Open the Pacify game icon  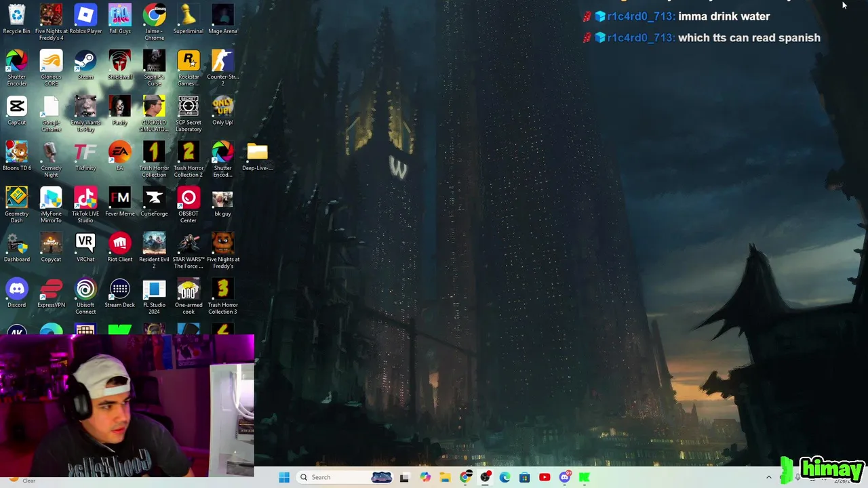coord(120,110)
